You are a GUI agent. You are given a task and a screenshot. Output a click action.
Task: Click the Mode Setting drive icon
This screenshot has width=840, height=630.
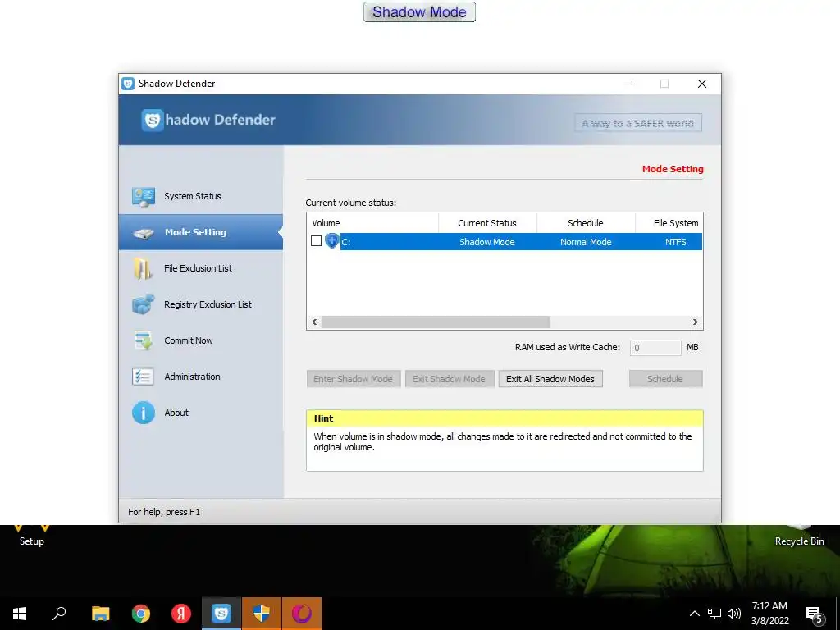[x=144, y=233]
